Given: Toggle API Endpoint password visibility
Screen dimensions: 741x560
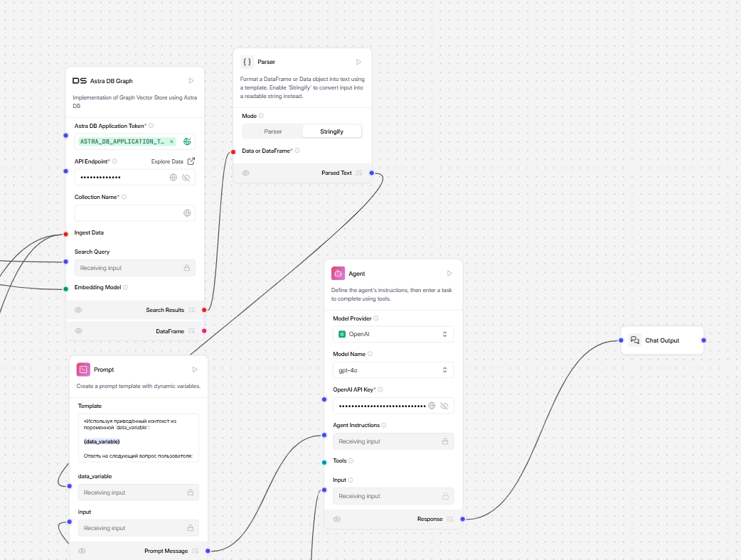Looking at the screenshot, I should click(x=186, y=178).
